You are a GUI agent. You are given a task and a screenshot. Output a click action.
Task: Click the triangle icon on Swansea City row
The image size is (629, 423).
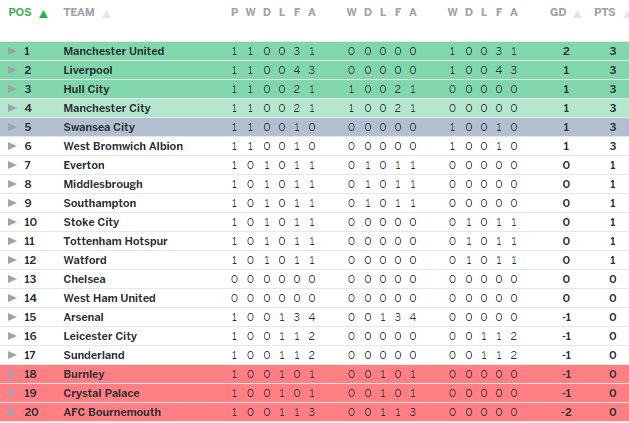[x=12, y=127]
